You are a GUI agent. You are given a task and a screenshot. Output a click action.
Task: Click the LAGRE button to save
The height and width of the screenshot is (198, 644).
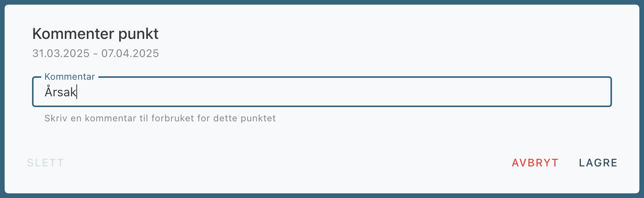[x=598, y=163]
